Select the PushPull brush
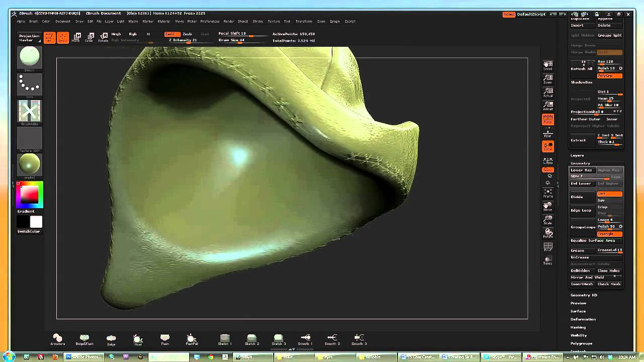 [192, 340]
